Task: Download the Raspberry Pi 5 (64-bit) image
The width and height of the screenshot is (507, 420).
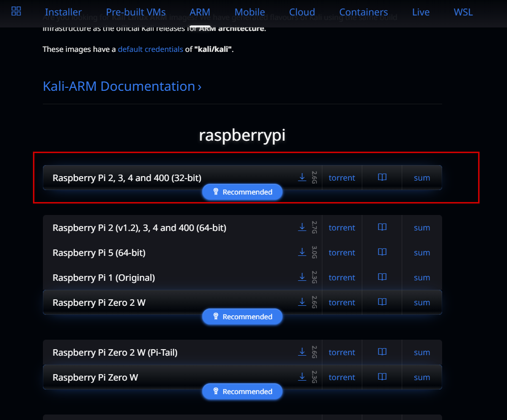Action: coord(302,252)
